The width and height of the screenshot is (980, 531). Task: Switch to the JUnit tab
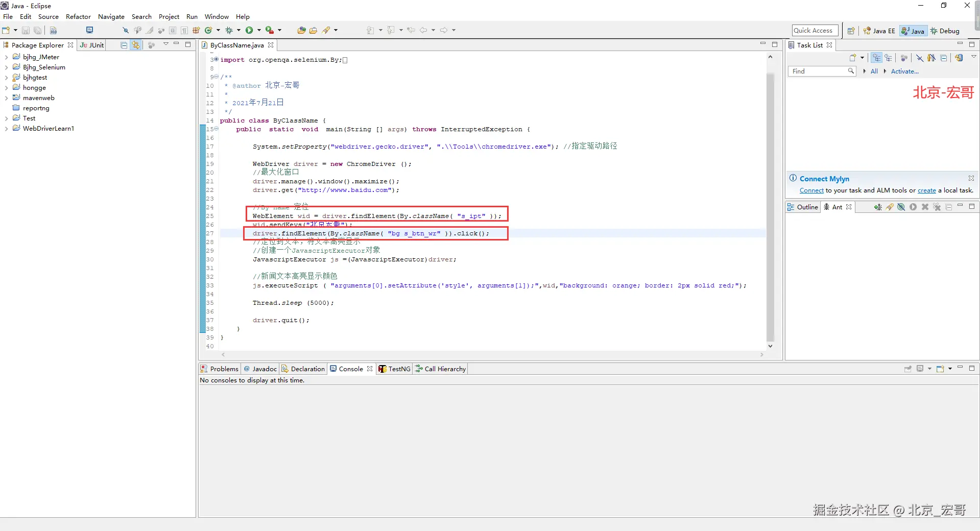tap(92, 45)
